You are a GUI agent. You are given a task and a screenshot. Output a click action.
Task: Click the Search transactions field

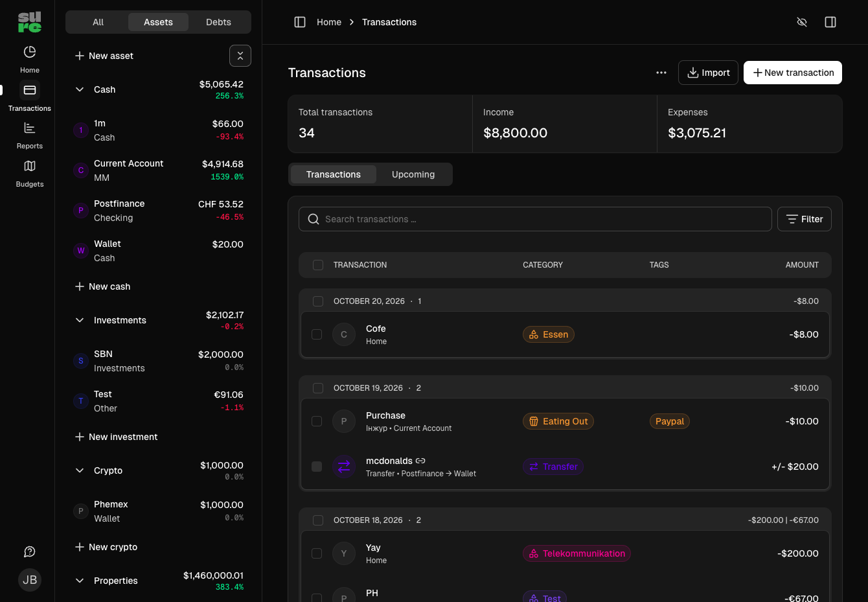point(535,219)
